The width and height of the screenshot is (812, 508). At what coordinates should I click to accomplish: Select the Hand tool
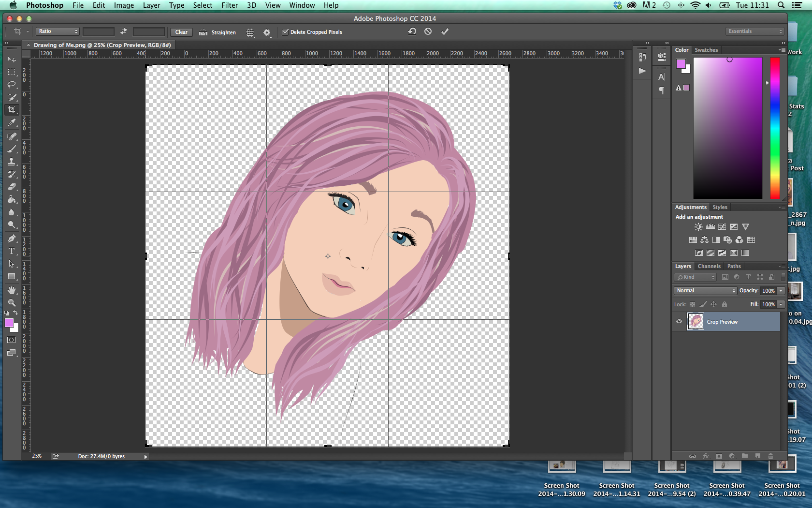click(12, 290)
